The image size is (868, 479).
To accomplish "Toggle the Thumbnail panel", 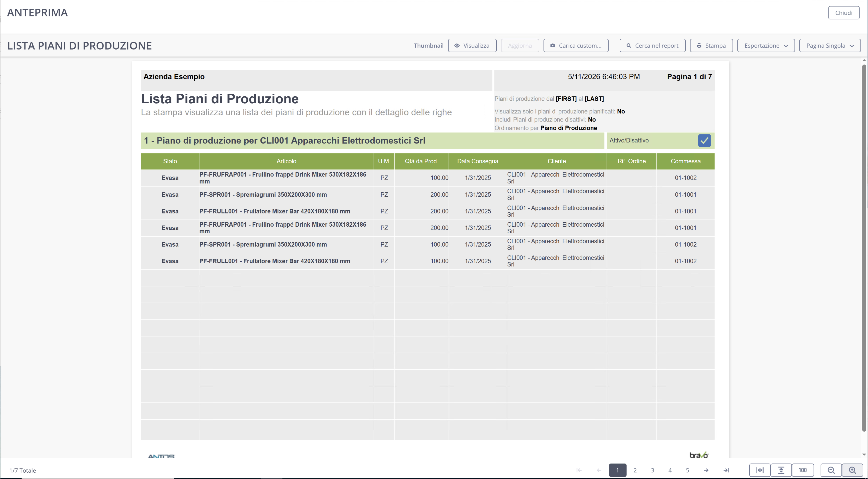I will (x=428, y=46).
